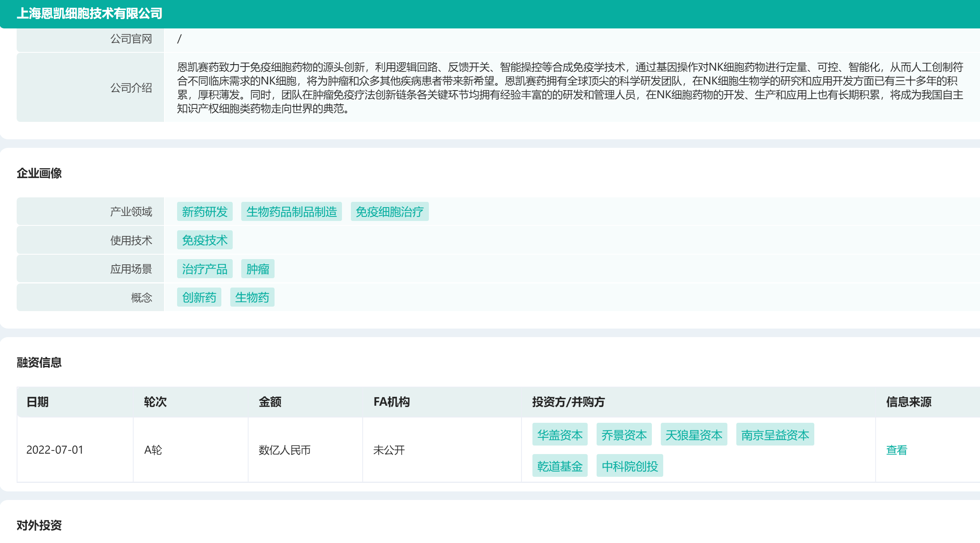This screenshot has height=543, width=980.
Task: Open the 免疫细胞治疗 tag
Action: coord(389,212)
